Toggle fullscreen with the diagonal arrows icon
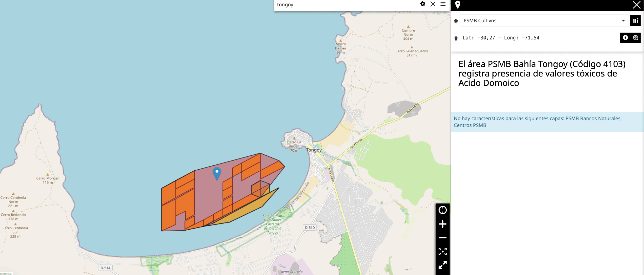The width and height of the screenshot is (644, 275). 442,265
